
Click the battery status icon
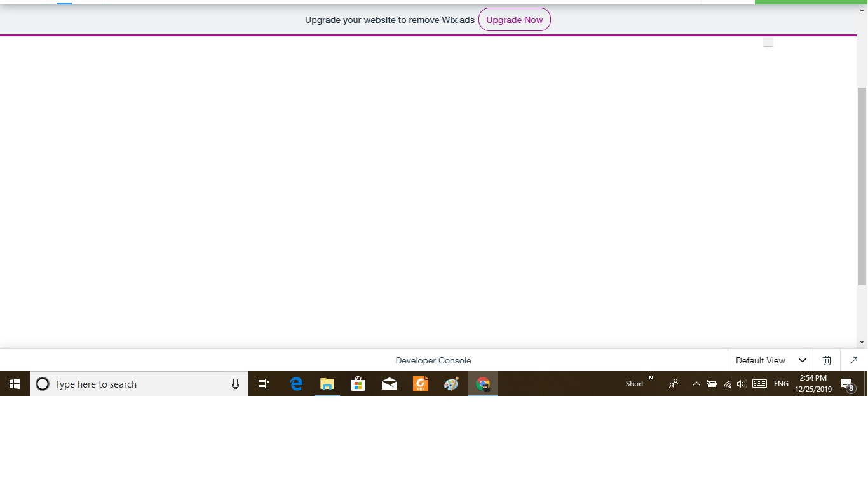click(x=712, y=384)
